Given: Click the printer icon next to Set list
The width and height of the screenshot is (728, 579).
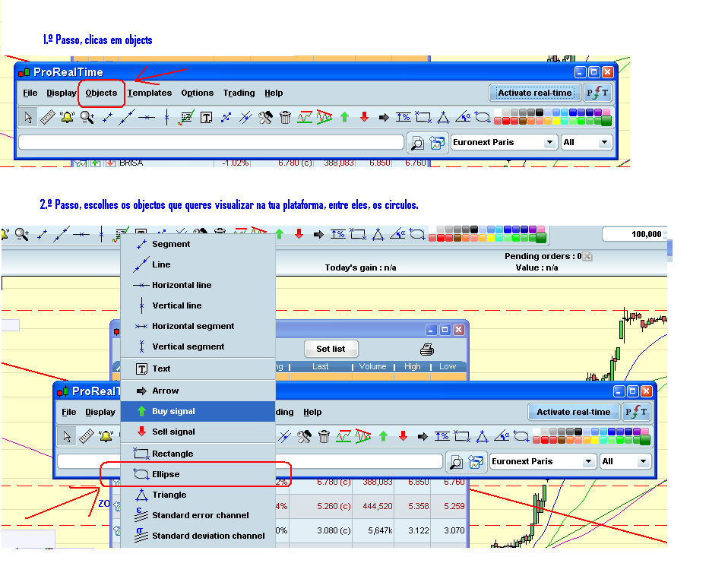Looking at the screenshot, I should (x=426, y=350).
